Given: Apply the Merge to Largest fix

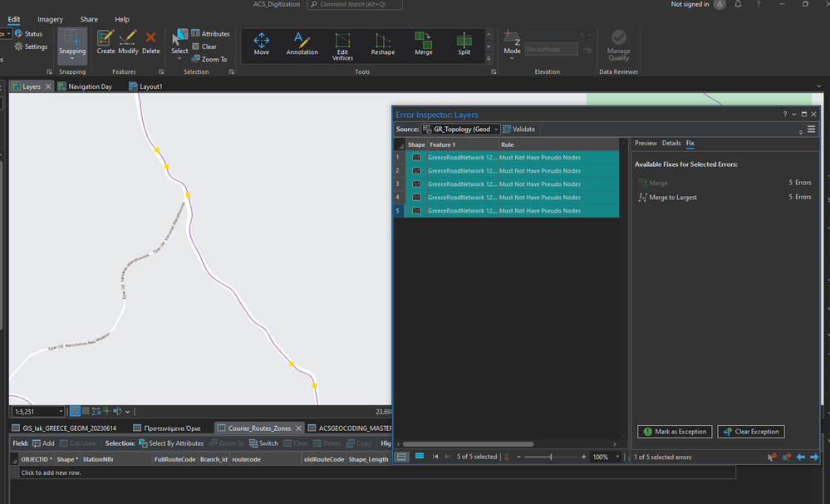Looking at the screenshot, I should click(673, 198).
